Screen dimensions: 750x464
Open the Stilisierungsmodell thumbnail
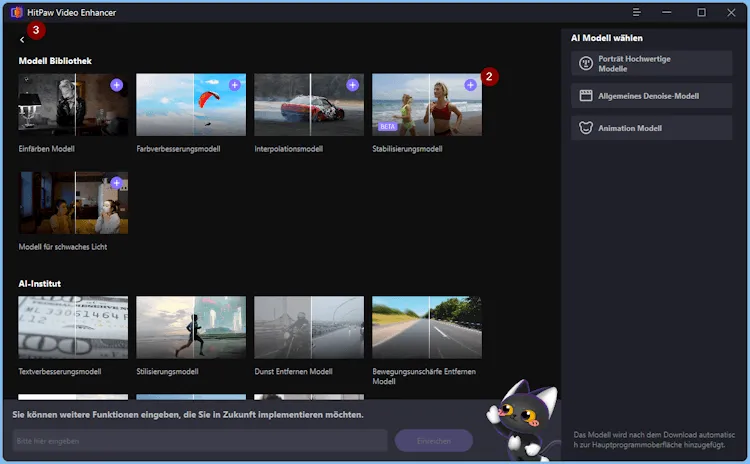191,328
